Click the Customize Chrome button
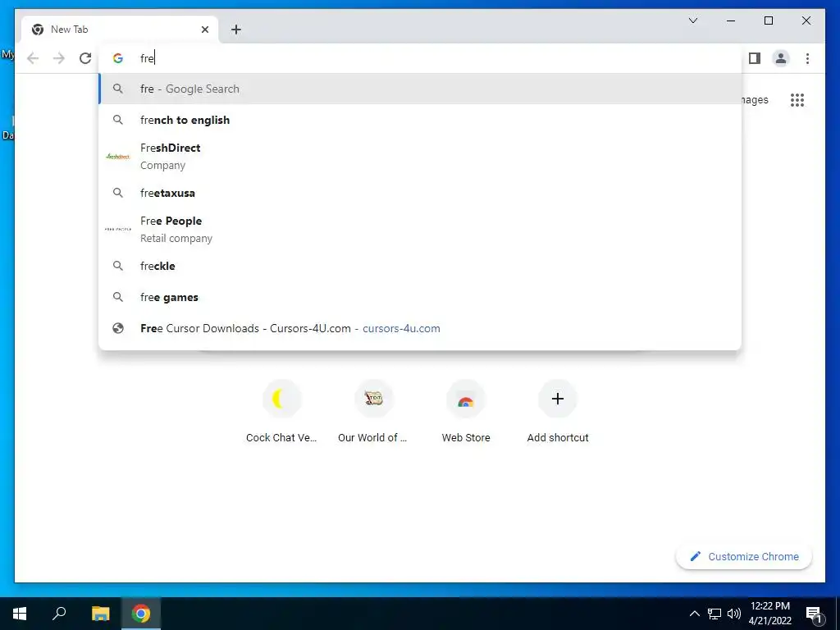The height and width of the screenshot is (630, 840). coord(744,557)
